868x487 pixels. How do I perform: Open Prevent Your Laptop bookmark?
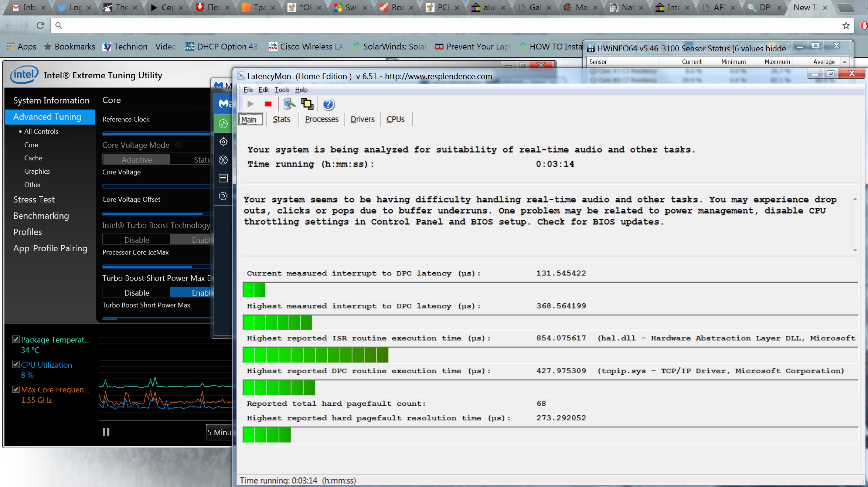(x=473, y=47)
